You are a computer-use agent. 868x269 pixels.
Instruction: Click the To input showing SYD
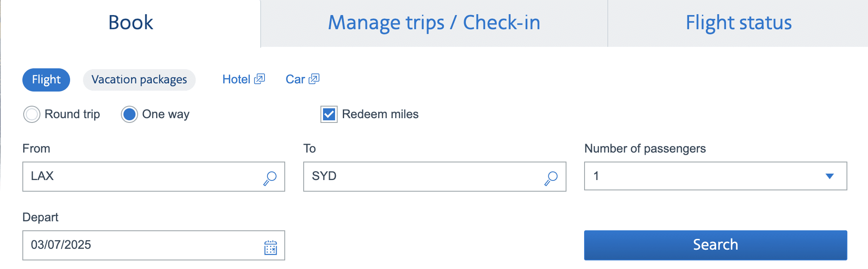click(409, 176)
